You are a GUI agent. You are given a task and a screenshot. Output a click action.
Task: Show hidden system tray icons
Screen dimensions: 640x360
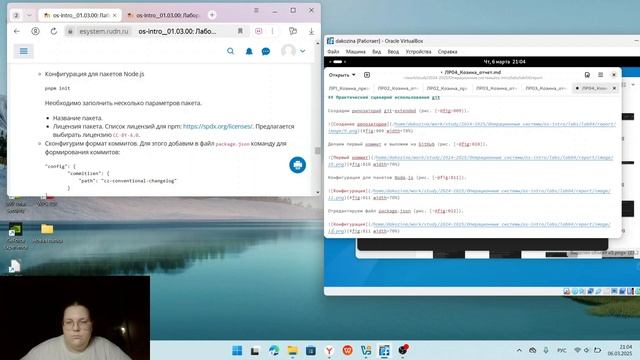coord(519,350)
